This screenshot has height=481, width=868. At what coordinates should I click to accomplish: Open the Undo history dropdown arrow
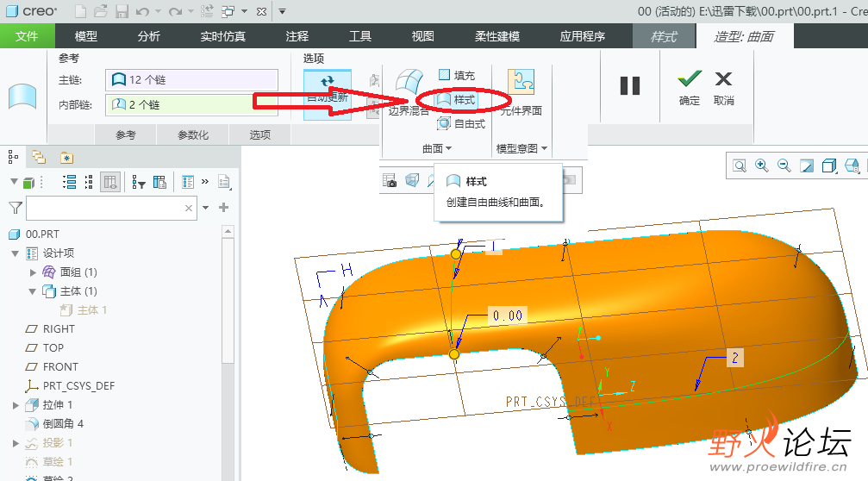[158, 11]
